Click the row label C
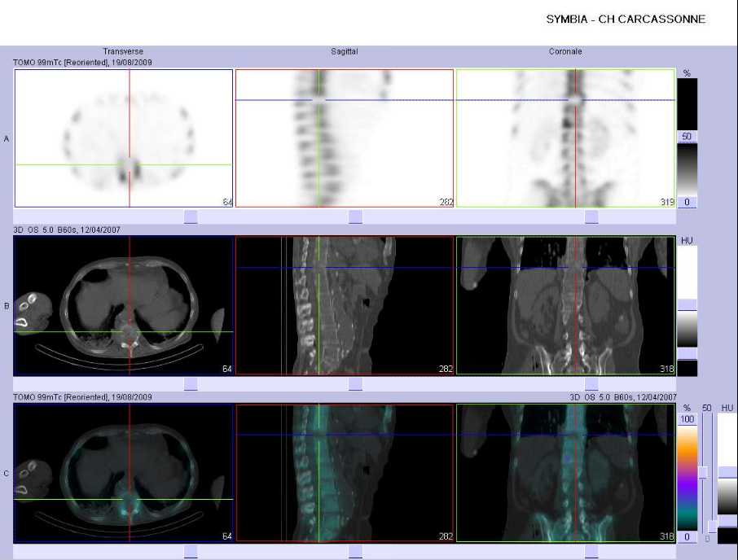This screenshot has width=738, height=560. (7, 474)
